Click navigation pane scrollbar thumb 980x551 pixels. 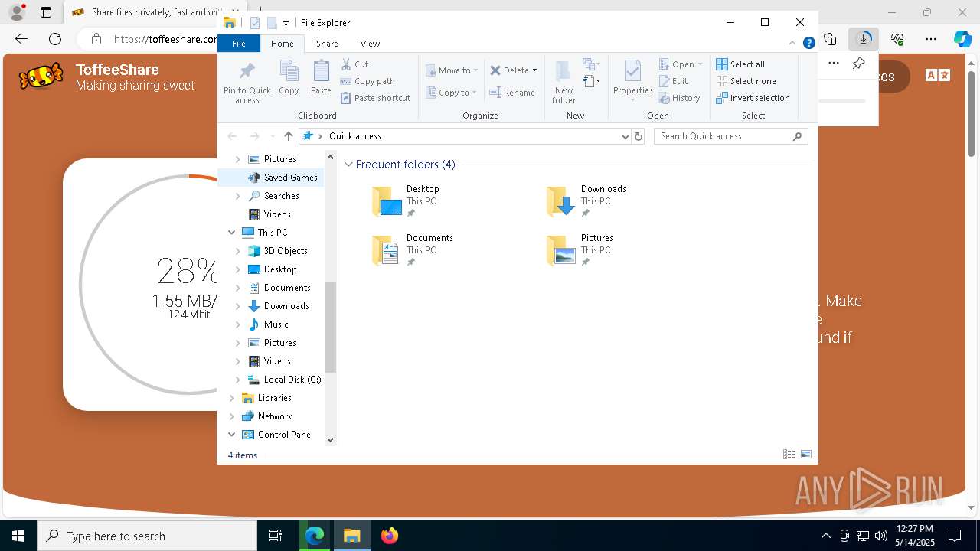point(331,327)
